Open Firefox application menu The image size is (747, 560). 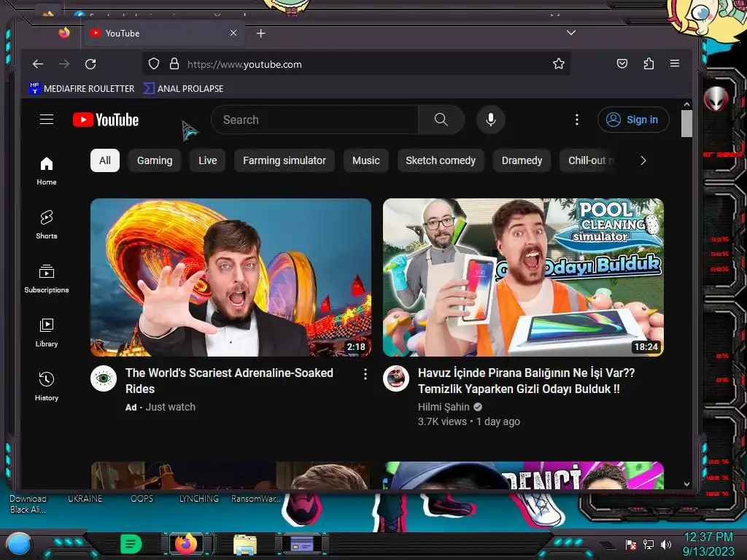(x=675, y=63)
